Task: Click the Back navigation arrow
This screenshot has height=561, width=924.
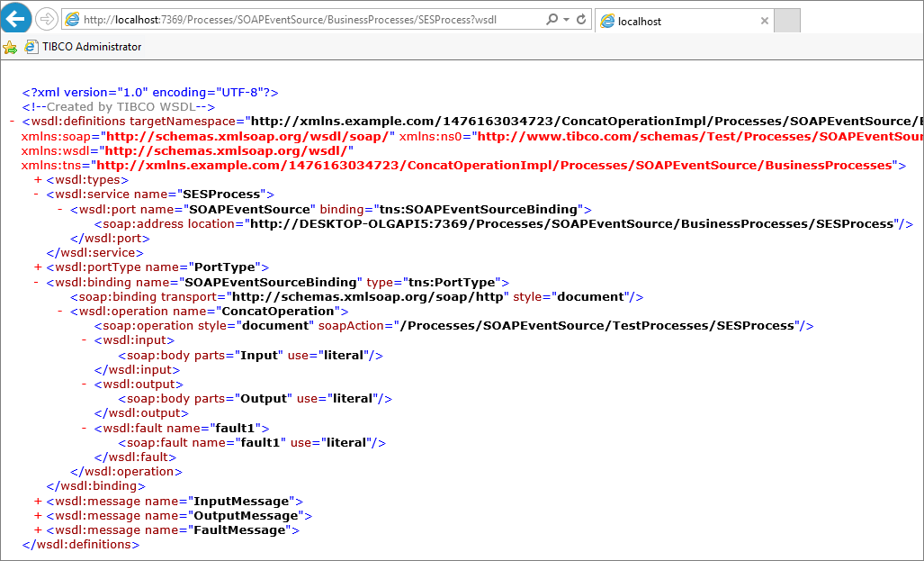Action: tap(16, 18)
